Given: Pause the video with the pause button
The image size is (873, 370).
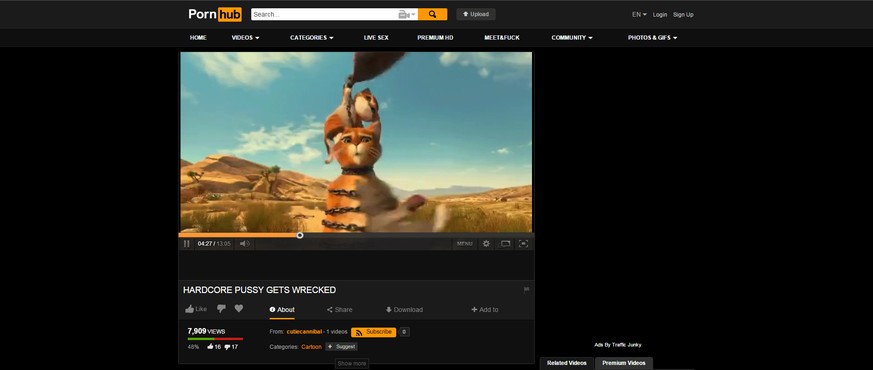Looking at the screenshot, I should (187, 244).
